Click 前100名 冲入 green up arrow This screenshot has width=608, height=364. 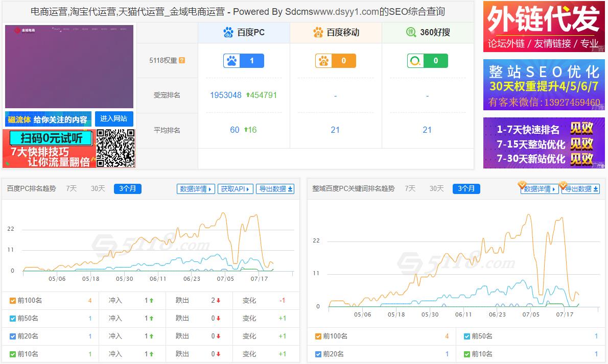[152, 300]
